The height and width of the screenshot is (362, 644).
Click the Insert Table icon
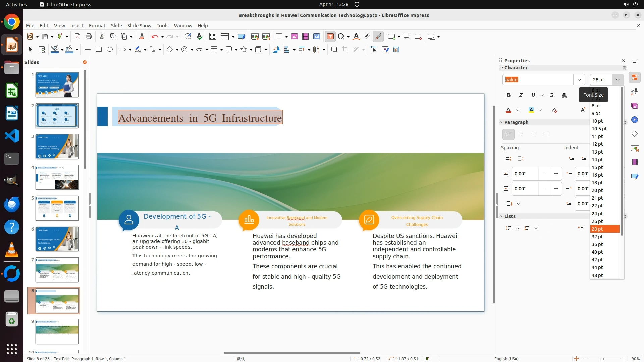(x=279, y=37)
